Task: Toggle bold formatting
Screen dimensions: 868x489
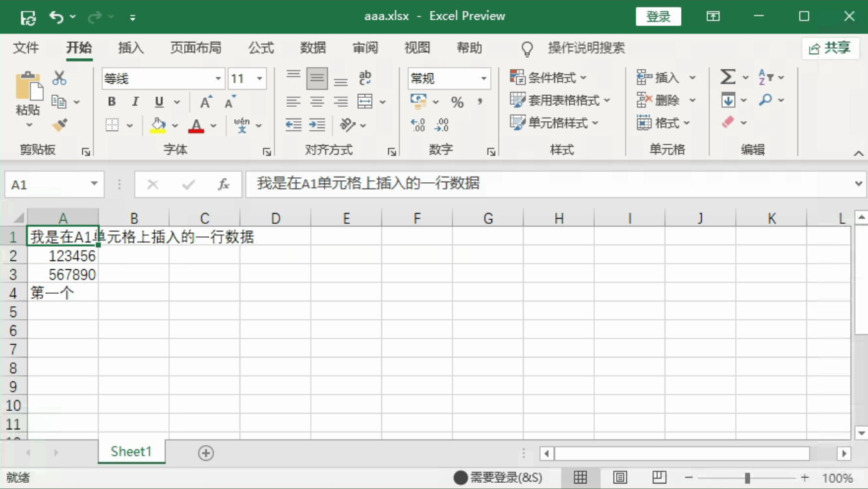Action: [112, 102]
